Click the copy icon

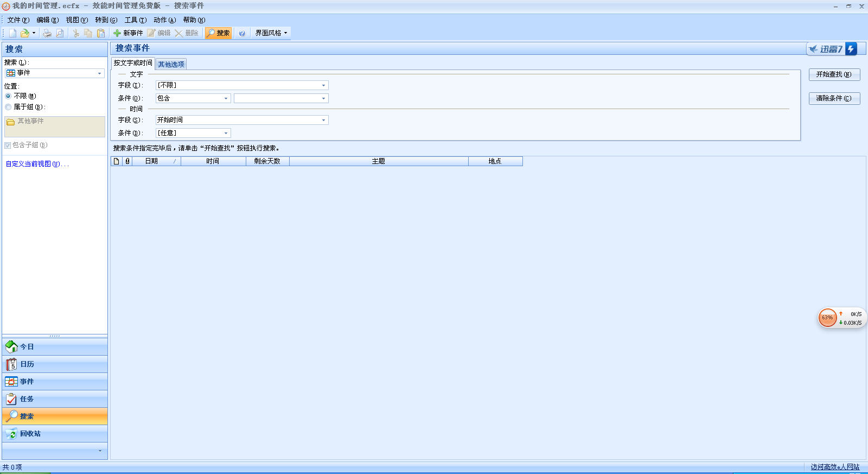(x=88, y=33)
